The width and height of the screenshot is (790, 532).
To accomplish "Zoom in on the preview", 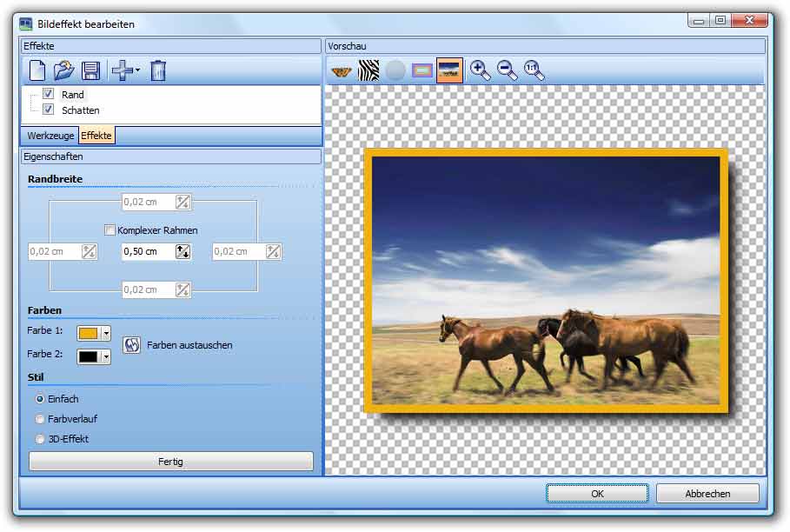I will tap(480, 71).
